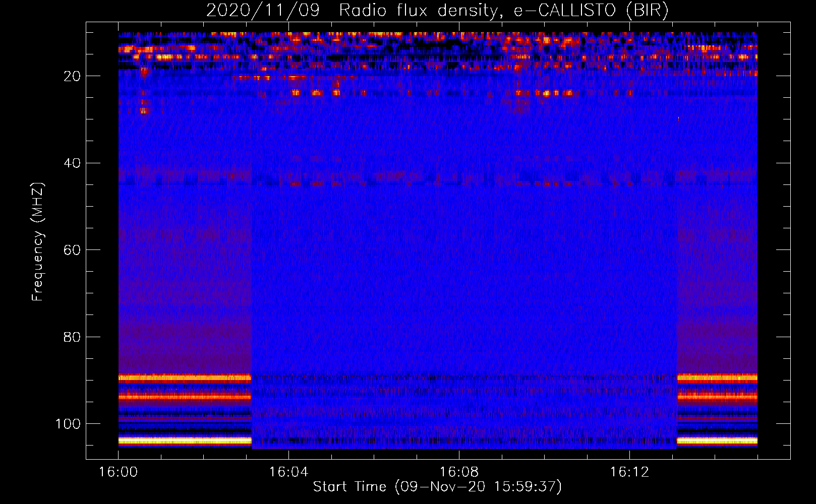Click the 16:00 time tick label
This screenshot has width=816, height=504.
tap(118, 472)
